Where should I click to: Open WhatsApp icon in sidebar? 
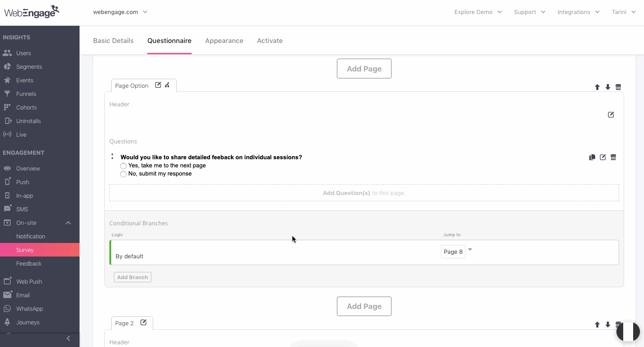tap(7, 309)
